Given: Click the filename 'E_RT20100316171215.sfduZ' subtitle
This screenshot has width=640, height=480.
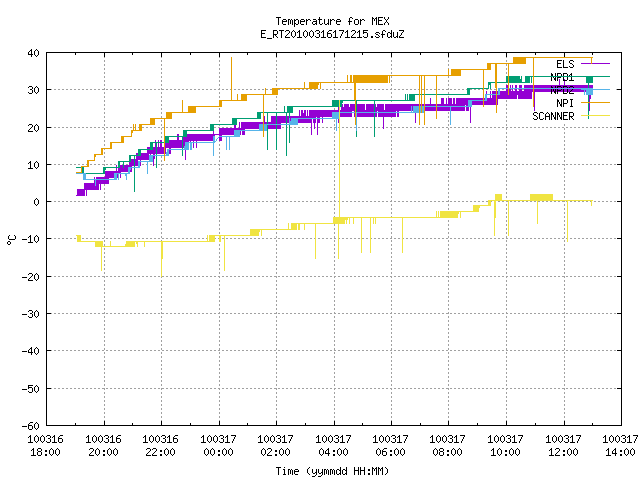Looking at the screenshot, I should coord(332,34).
